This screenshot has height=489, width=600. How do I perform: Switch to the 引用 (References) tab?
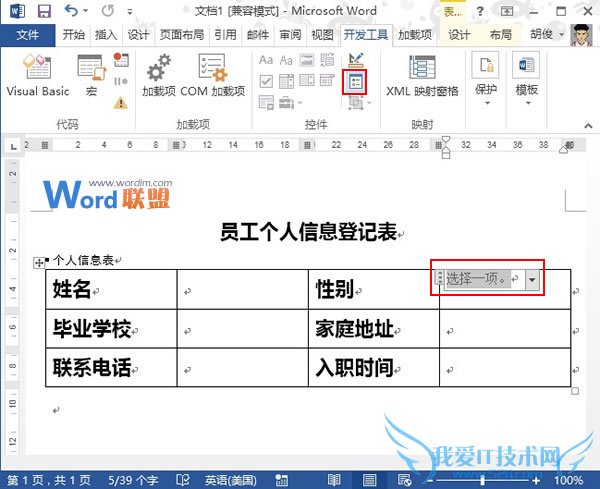[225, 35]
